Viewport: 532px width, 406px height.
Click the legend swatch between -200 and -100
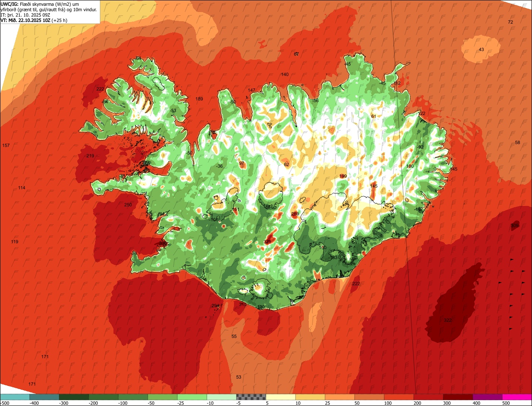click(103, 397)
